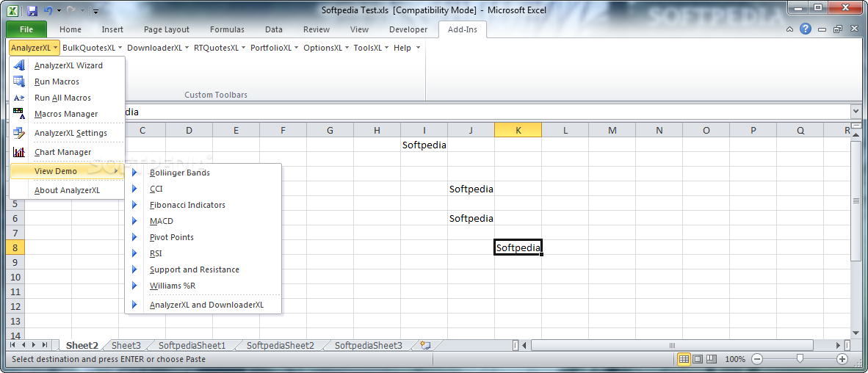Switch to the Formulas ribbon tab
868x373 pixels.
[x=227, y=29]
